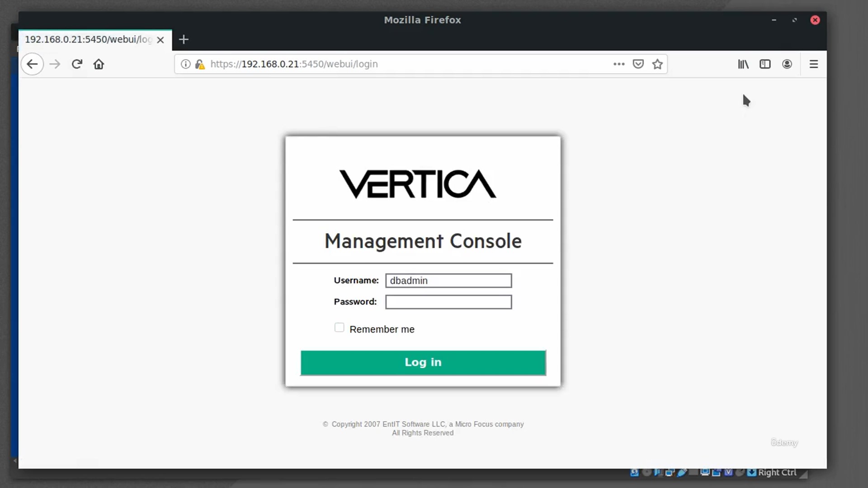
Task: Click VirtualBox USB devices status icon
Action: tap(682, 473)
